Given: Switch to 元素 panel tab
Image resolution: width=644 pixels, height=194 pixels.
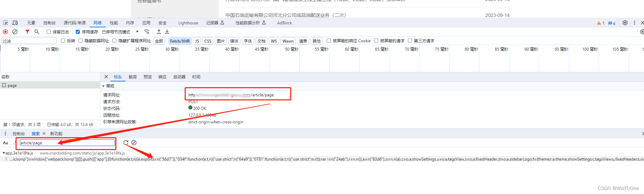Looking at the screenshot, I should coord(31,23).
